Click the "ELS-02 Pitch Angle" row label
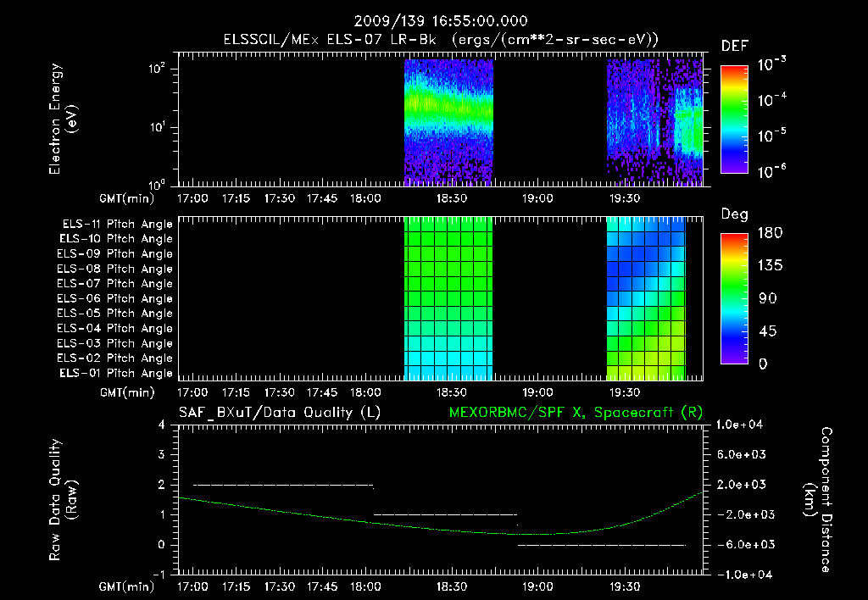Screen dimensions: 868x600 pos(114,358)
